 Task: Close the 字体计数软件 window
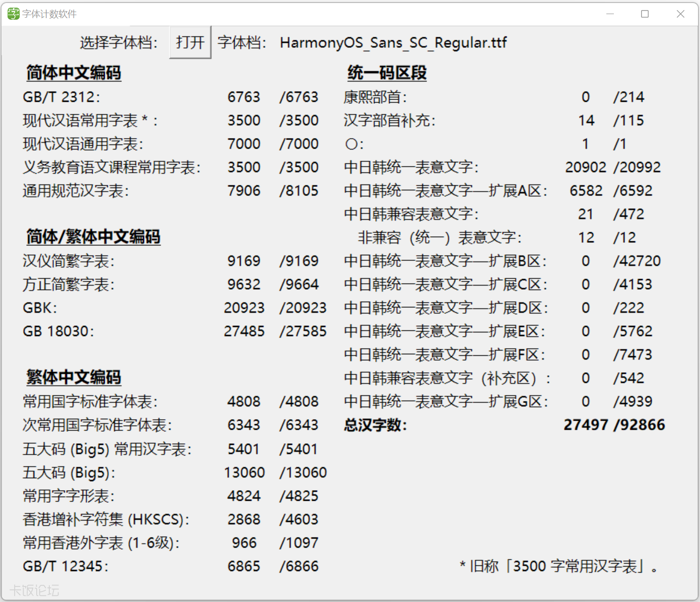680,14
